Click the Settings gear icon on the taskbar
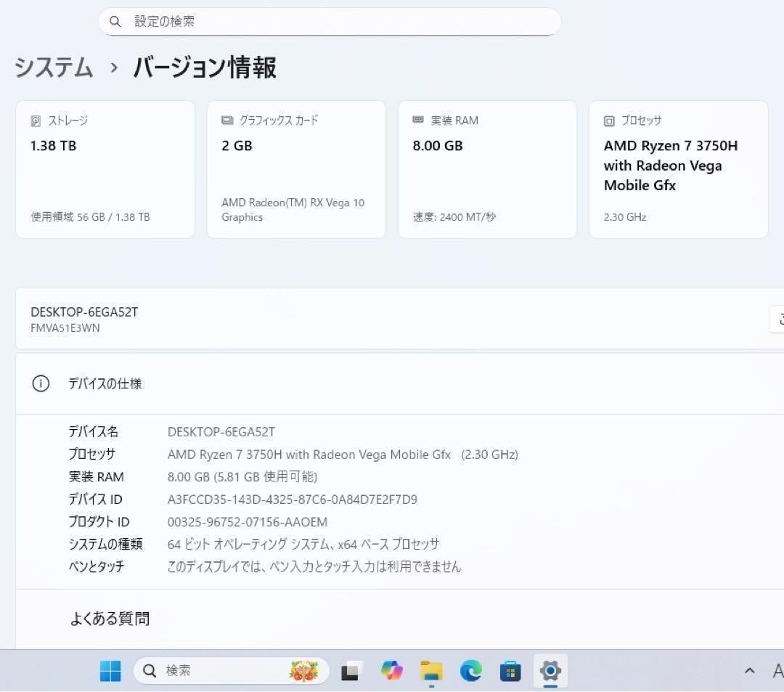The height and width of the screenshot is (692, 784). pyautogui.click(x=550, y=671)
